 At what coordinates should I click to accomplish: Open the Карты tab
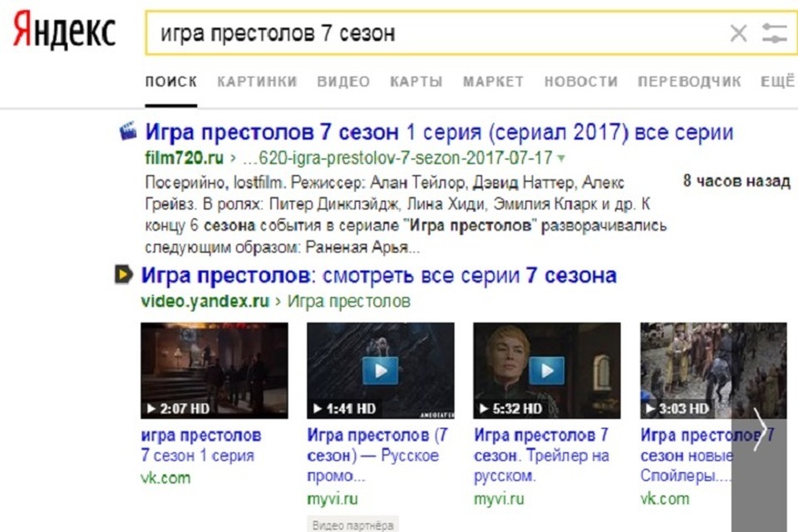tap(416, 81)
